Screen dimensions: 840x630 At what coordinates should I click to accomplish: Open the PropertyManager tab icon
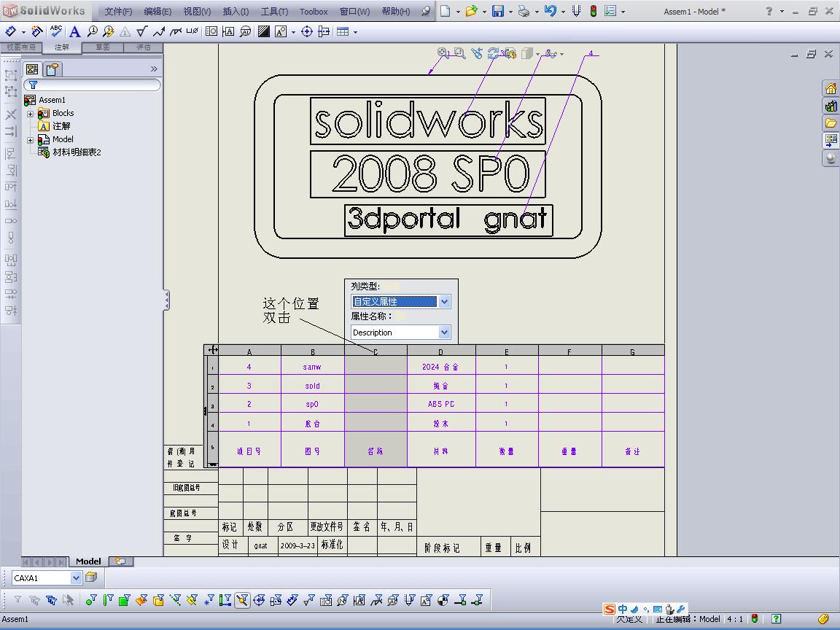pyautogui.click(x=52, y=69)
